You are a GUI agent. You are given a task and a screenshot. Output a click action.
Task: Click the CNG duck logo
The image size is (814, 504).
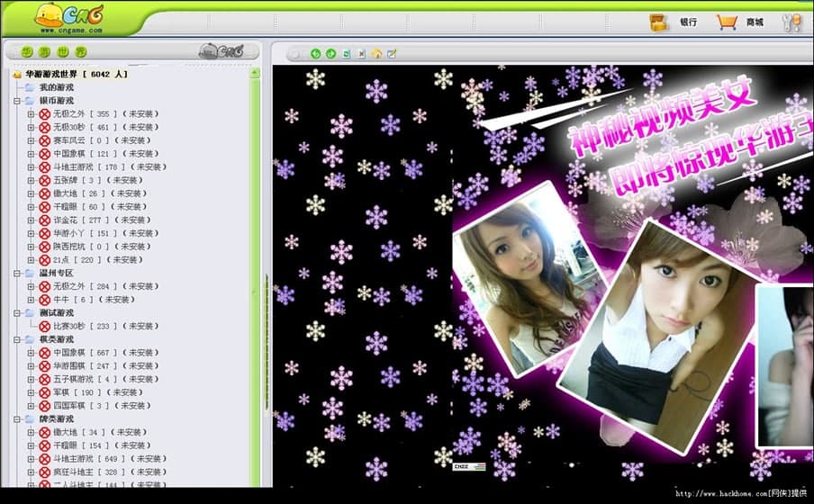pyautogui.click(x=69, y=18)
